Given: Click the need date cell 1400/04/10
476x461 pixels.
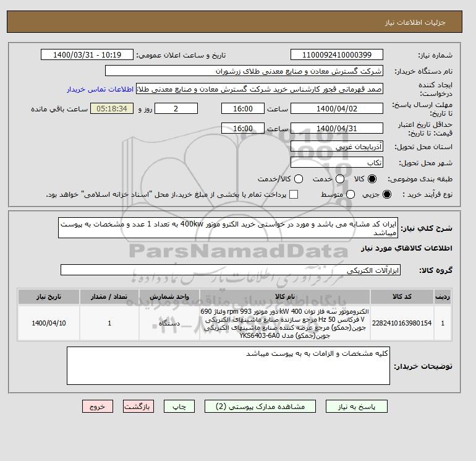Looking at the screenshot, I should (x=49, y=323).
